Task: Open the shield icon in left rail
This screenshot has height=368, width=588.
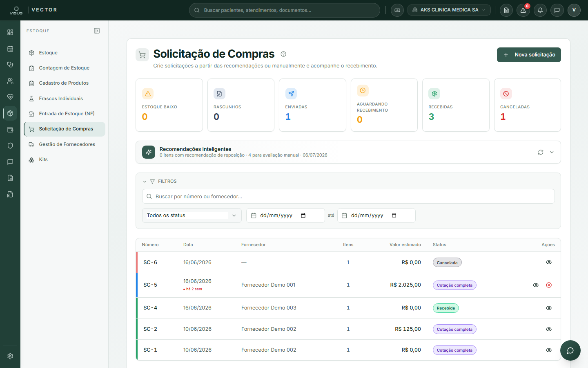Action: [x=10, y=146]
